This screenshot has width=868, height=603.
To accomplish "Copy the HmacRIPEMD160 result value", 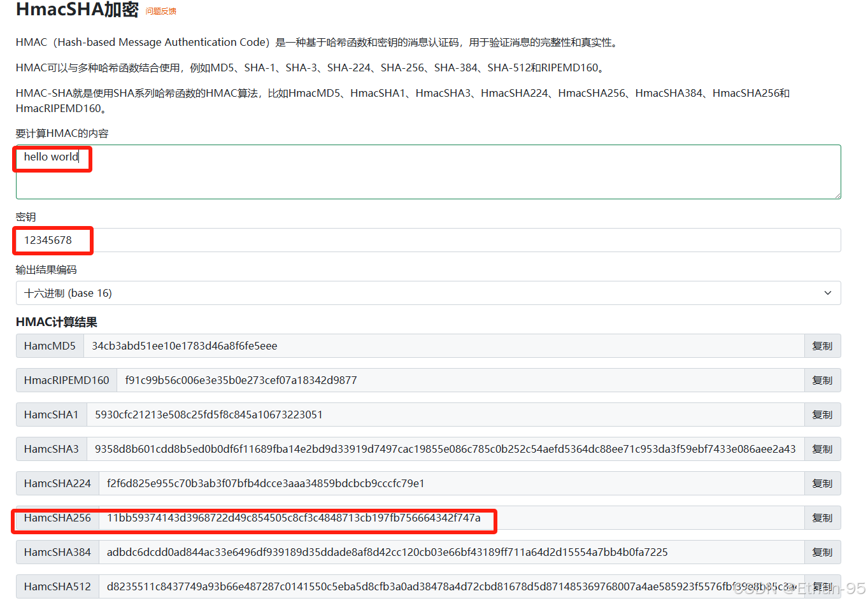I will 822,380.
